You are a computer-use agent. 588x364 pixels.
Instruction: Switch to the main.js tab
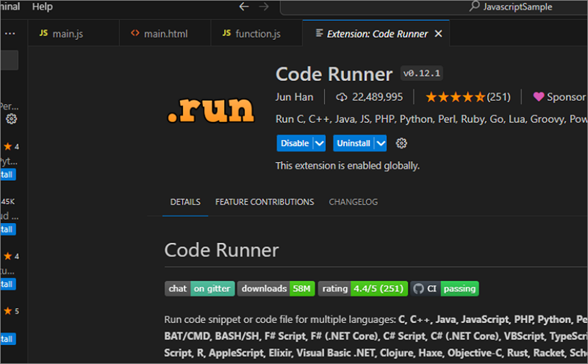74,33
